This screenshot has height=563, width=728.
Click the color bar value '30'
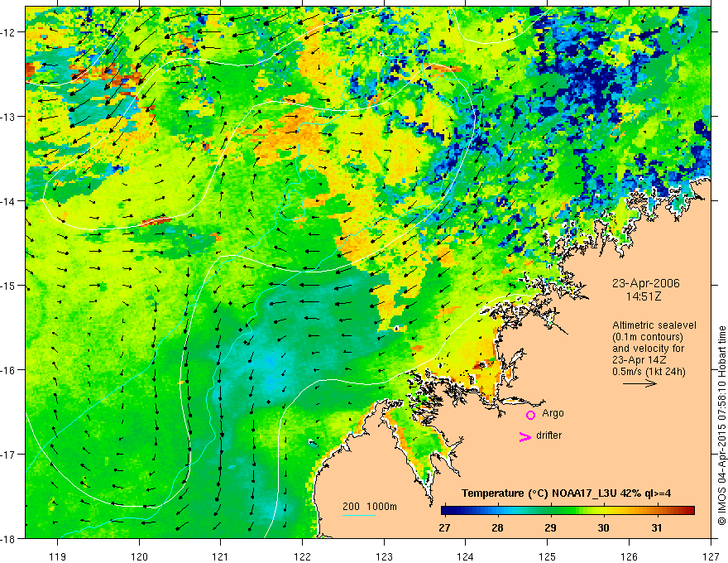click(x=604, y=528)
